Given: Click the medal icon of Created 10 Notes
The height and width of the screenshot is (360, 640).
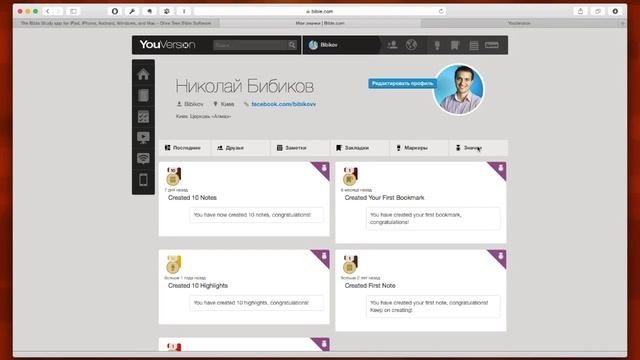Looking at the screenshot, I should pyautogui.click(x=173, y=176).
